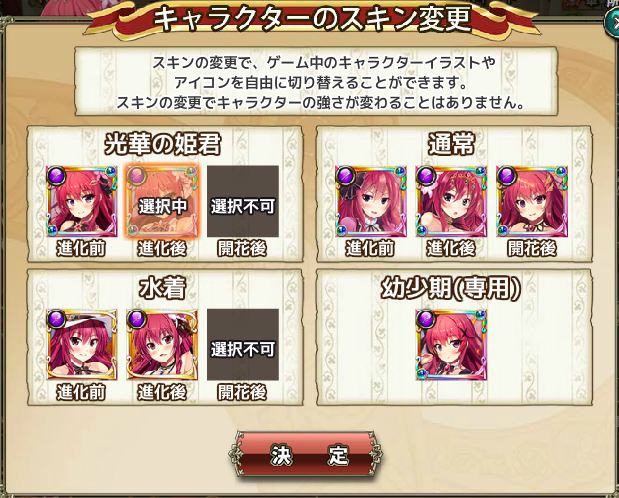Image resolution: width=619 pixels, height=498 pixels.
Task: Close the skin change dialog
Action: click(x=613, y=22)
